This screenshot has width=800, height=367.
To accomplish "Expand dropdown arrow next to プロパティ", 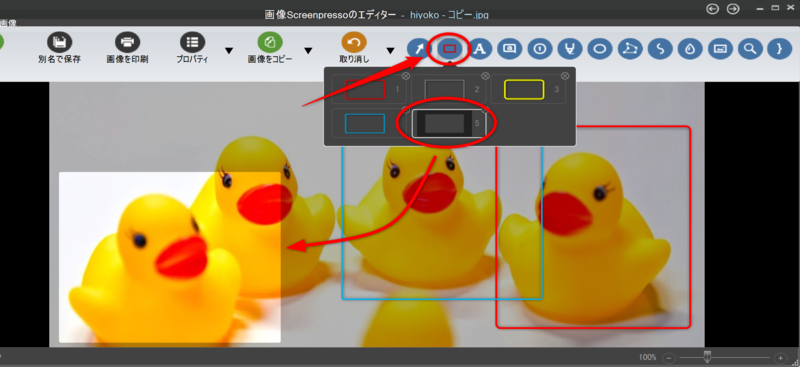I will pyautogui.click(x=229, y=51).
